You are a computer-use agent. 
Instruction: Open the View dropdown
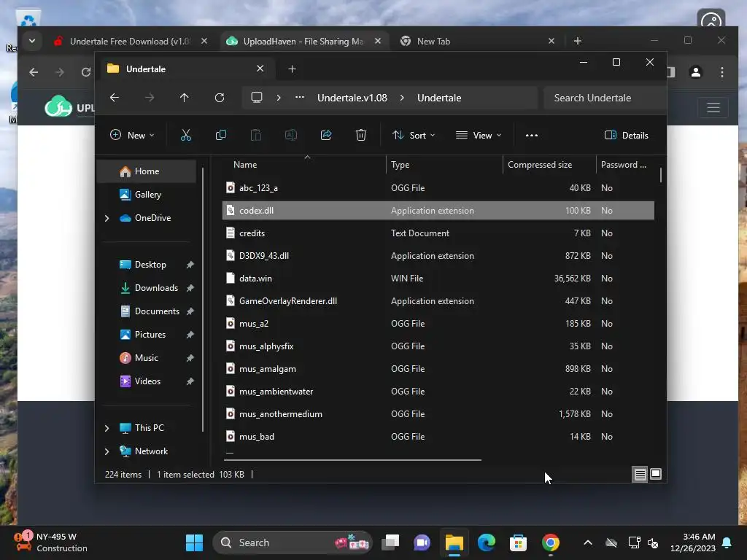(479, 135)
